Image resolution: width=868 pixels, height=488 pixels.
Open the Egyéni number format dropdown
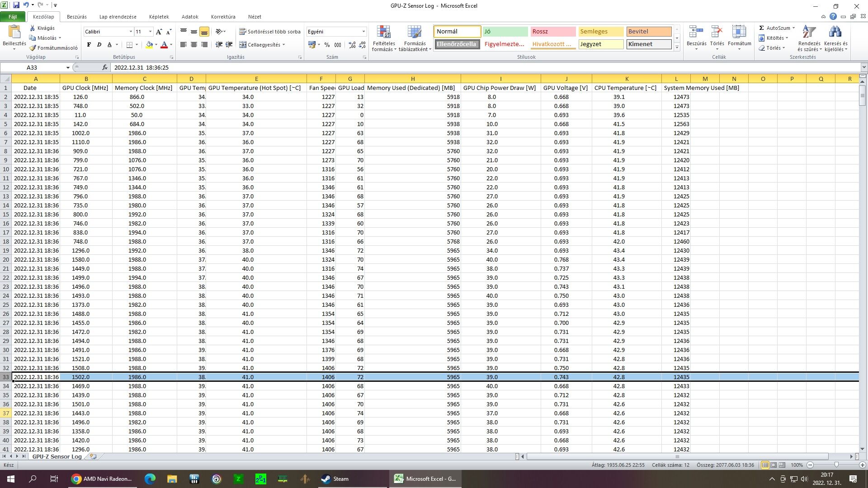click(x=363, y=32)
